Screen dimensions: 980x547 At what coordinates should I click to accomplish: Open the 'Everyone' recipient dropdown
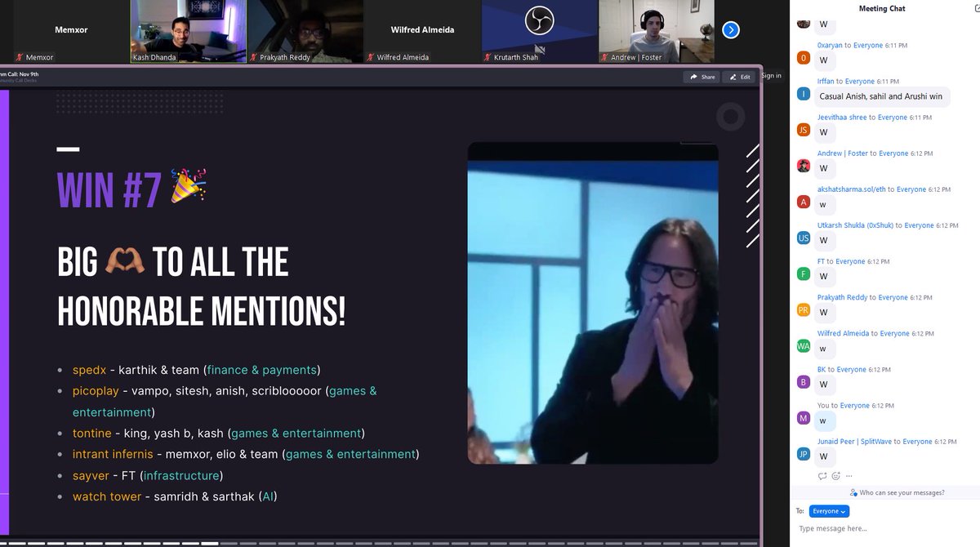(829, 511)
